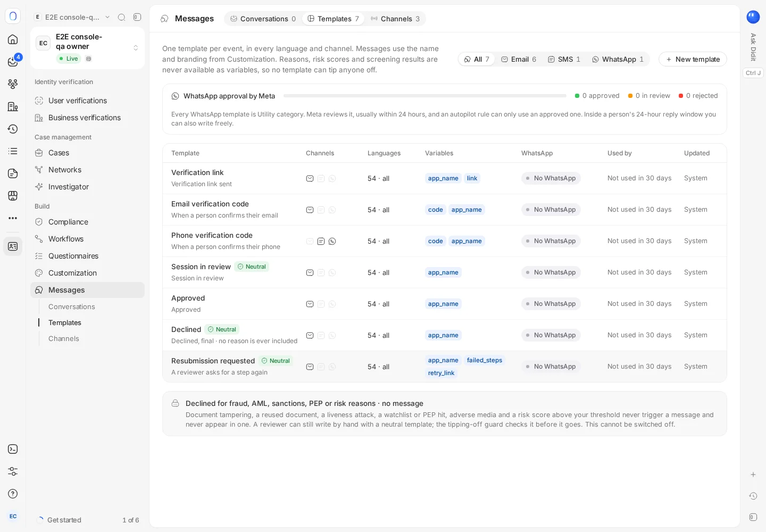Open the Verification link template row

tap(445, 178)
